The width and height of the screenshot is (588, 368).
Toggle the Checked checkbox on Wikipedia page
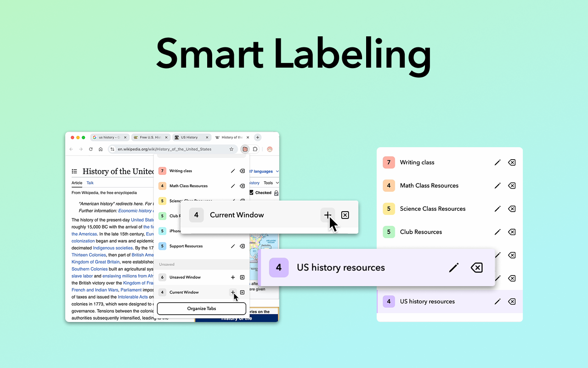[251, 193]
